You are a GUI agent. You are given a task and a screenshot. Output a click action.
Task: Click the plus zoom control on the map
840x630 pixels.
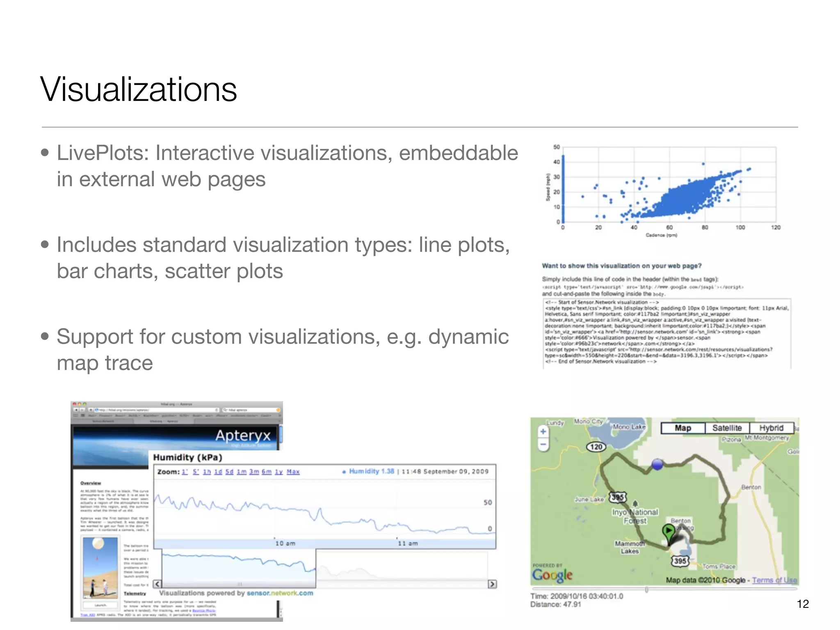pyautogui.click(x=543, y=431)
